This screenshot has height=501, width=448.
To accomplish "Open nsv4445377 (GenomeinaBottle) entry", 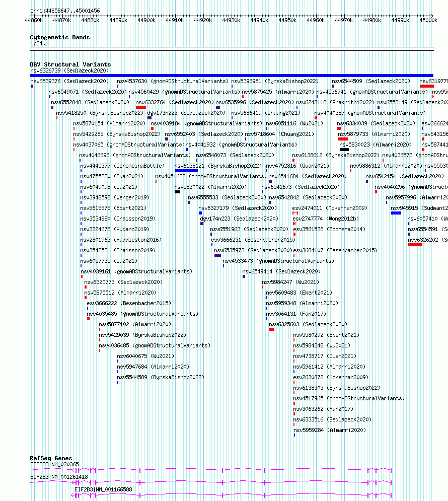I will (122, 166).
